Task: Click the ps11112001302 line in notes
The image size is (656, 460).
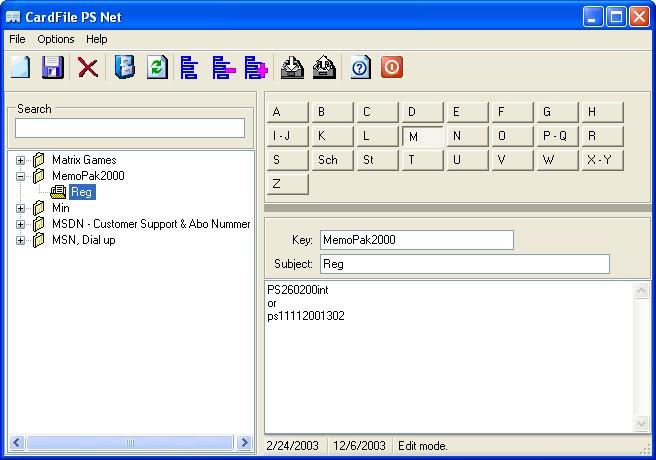Action: (x=306, y=316)
